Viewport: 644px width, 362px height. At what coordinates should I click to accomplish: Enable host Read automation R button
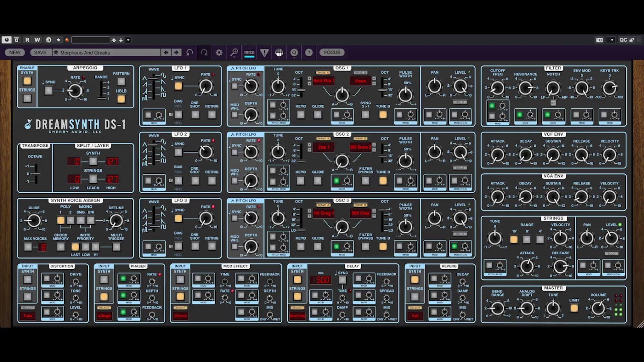pos(27,40)
